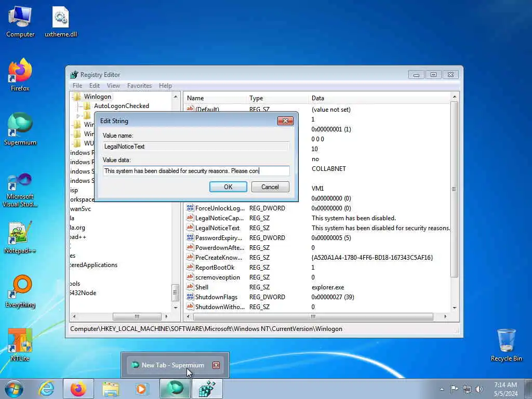The width and height of the screenshot is (532, 399).
Task: Click into the Value data text field
Action: point(196,170)
